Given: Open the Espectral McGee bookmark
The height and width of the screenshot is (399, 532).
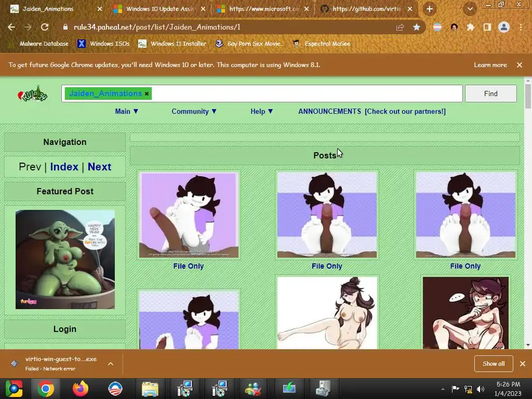Looking at the screenshot, I should click(321, 44).
